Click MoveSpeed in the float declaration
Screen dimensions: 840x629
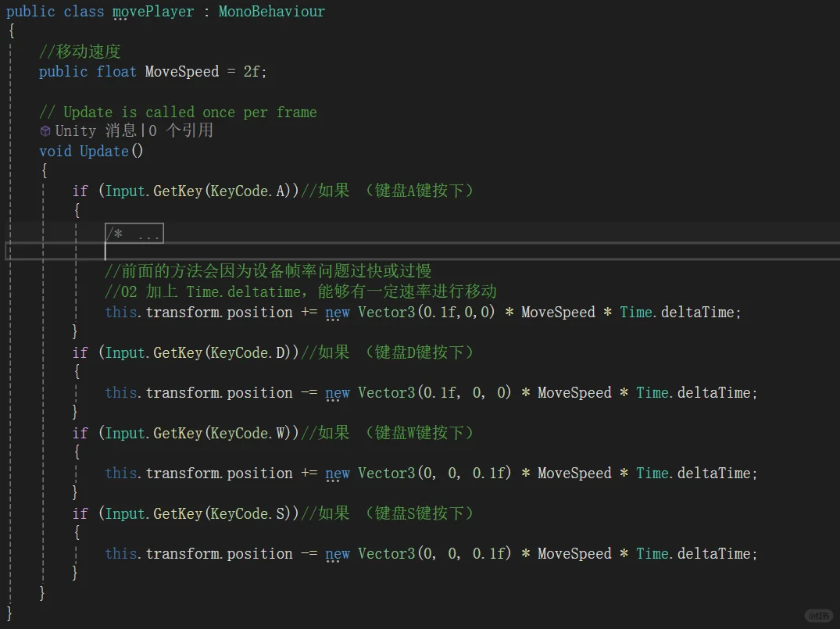click(x=182, y=71)
